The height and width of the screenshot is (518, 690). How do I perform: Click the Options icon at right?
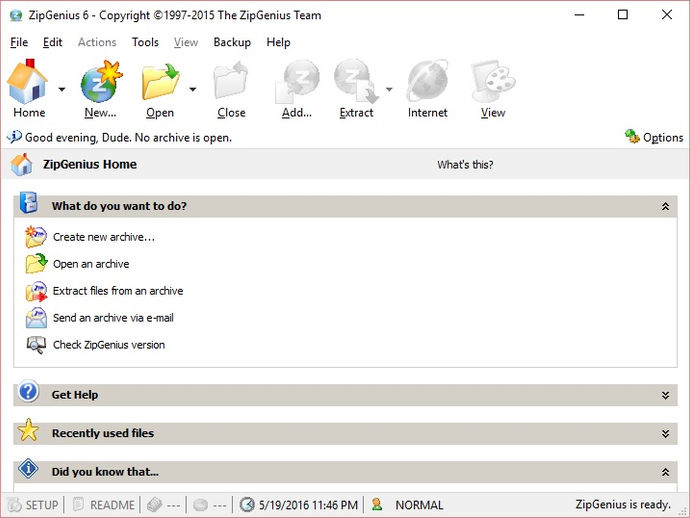click(x=632, y=137)
